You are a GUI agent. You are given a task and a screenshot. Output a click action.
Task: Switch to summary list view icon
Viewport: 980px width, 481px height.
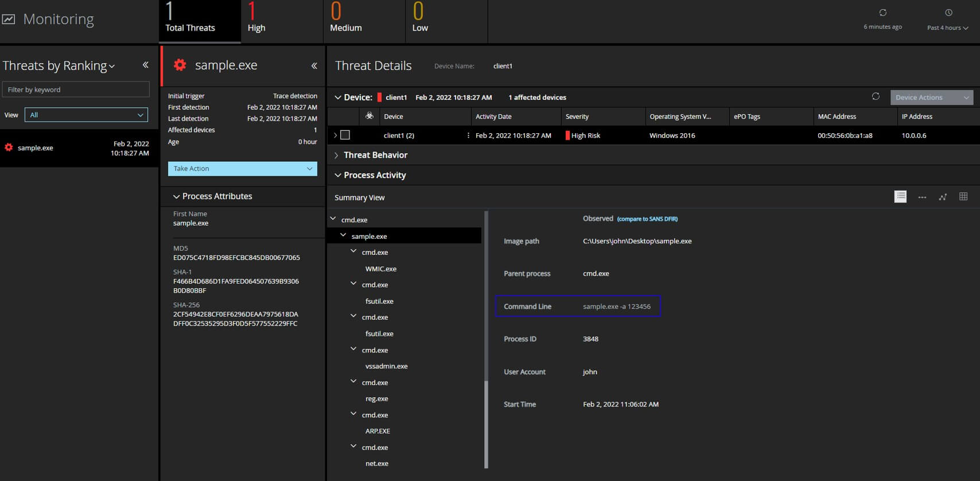(x=901, y=197)
